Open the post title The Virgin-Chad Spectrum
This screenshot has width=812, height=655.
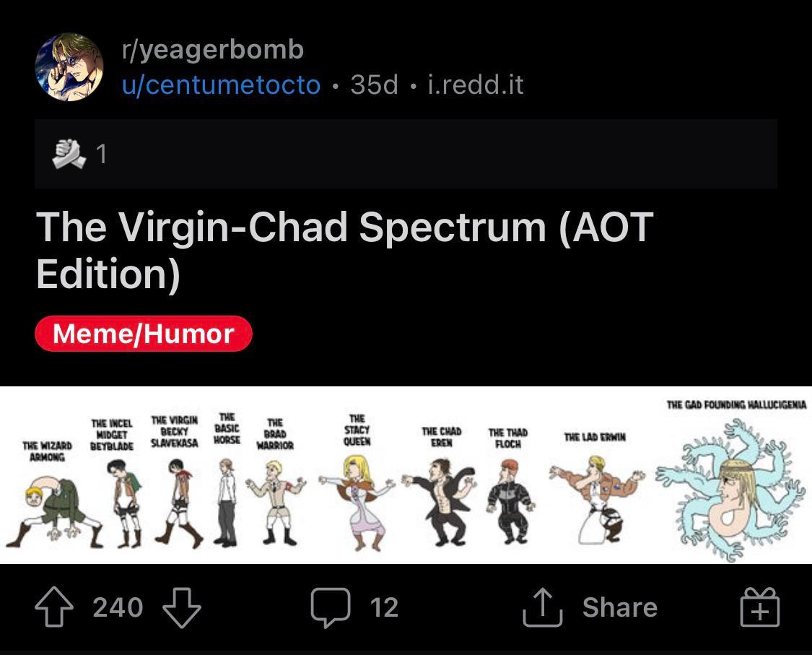pos(345,249)
